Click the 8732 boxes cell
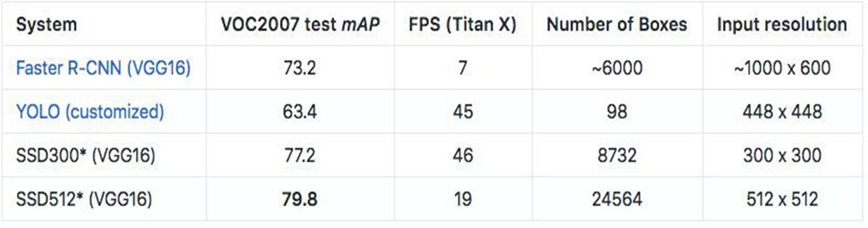The height and width of the screenshot is (228, 868). (x=617, y=155)
